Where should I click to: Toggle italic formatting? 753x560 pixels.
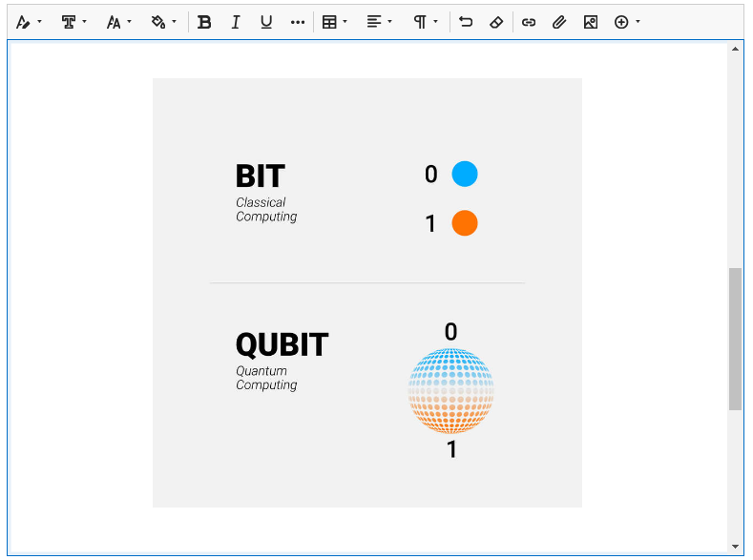coord(236,22)
